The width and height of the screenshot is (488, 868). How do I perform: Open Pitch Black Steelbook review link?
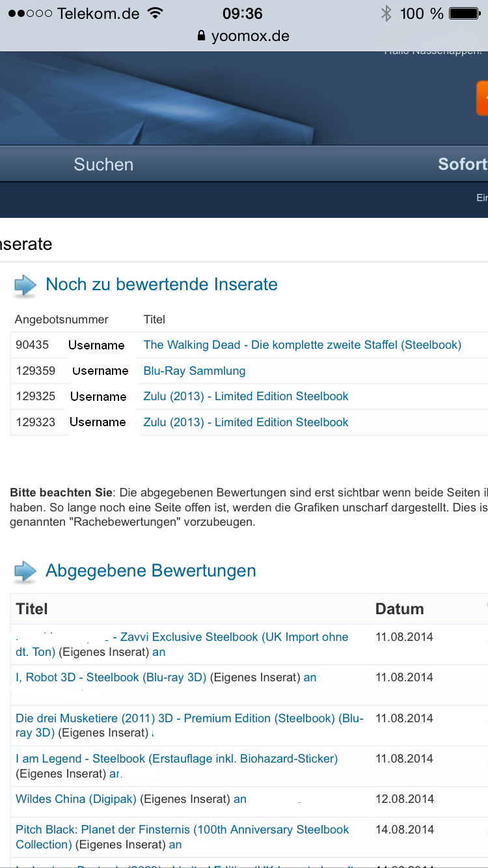(182, 830)
